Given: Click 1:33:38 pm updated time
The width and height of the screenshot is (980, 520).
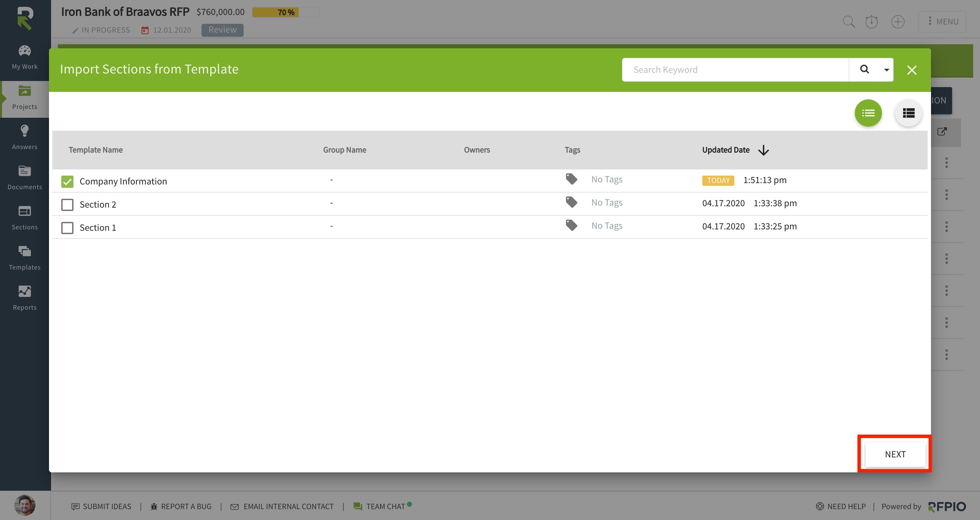Looking at the screenshot, I should [775, 203].
